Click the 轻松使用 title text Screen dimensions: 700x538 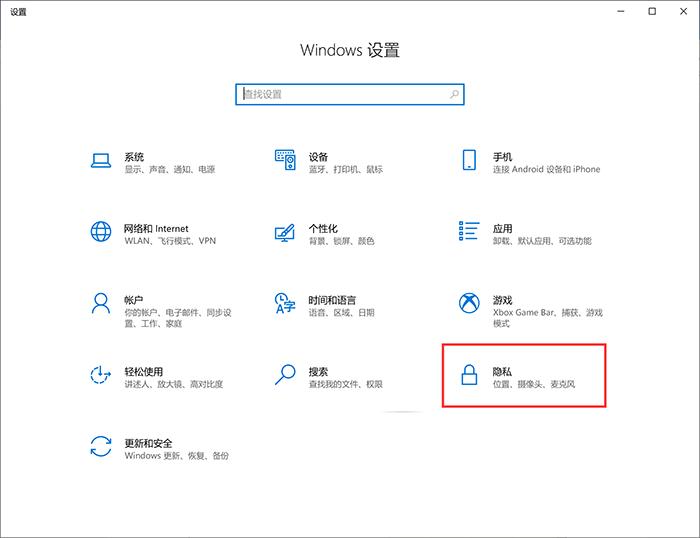(143, 371)
